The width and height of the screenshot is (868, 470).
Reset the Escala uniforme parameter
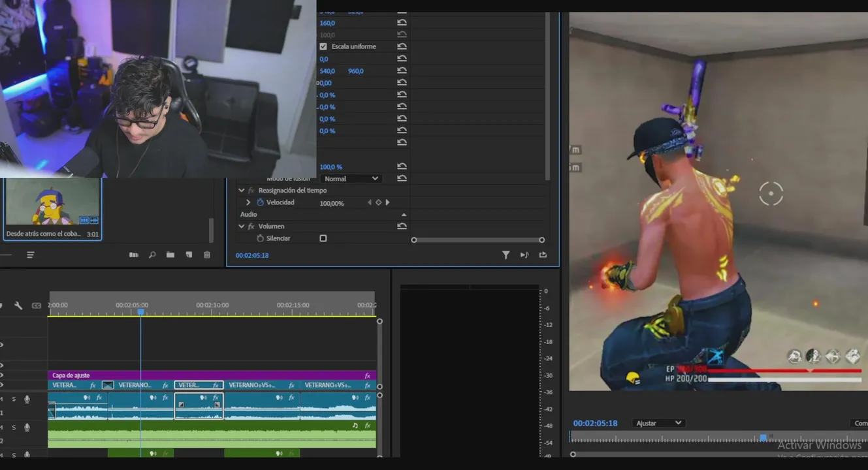tap(402, 46)
